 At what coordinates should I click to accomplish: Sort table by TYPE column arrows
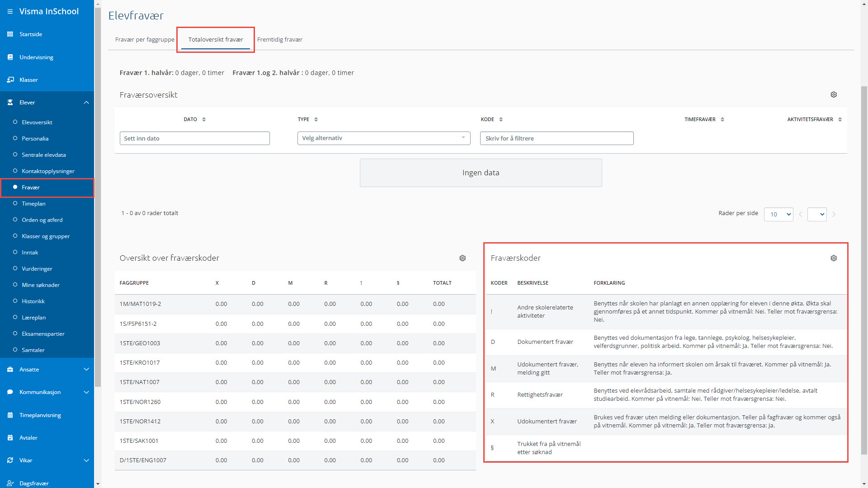click(316, 119)
